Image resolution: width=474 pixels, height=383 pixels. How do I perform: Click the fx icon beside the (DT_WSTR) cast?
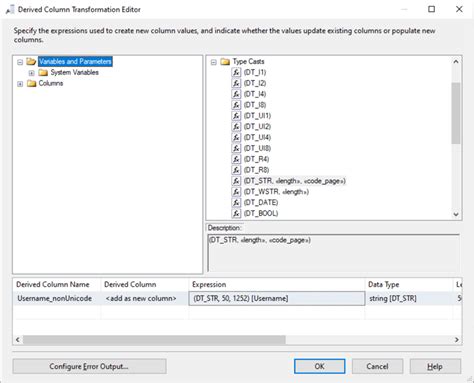(236, 192)
